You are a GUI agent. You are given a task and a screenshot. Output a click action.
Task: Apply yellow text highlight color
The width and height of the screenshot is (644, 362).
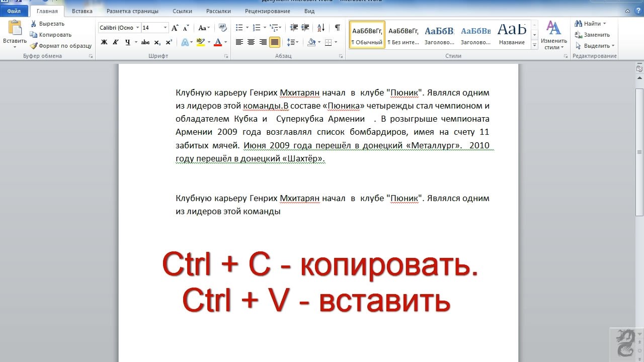tap(200, 42)
